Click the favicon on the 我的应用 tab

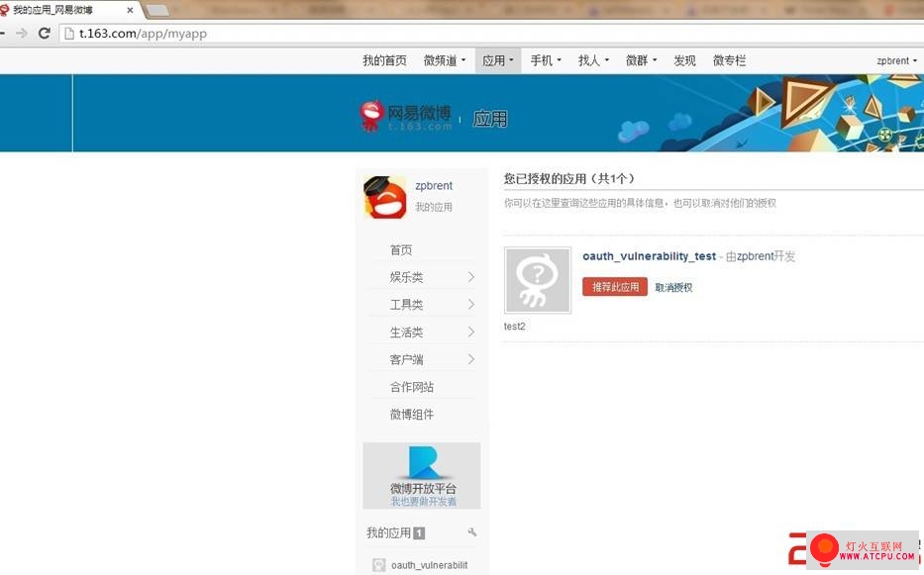click(5, 10)
